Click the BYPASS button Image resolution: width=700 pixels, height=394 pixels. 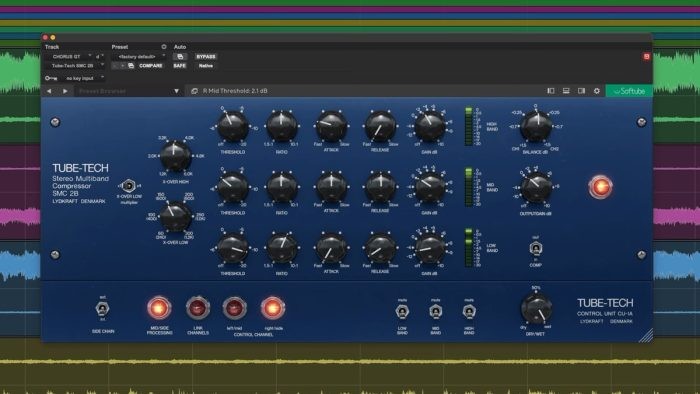click(x=206, y=57)
